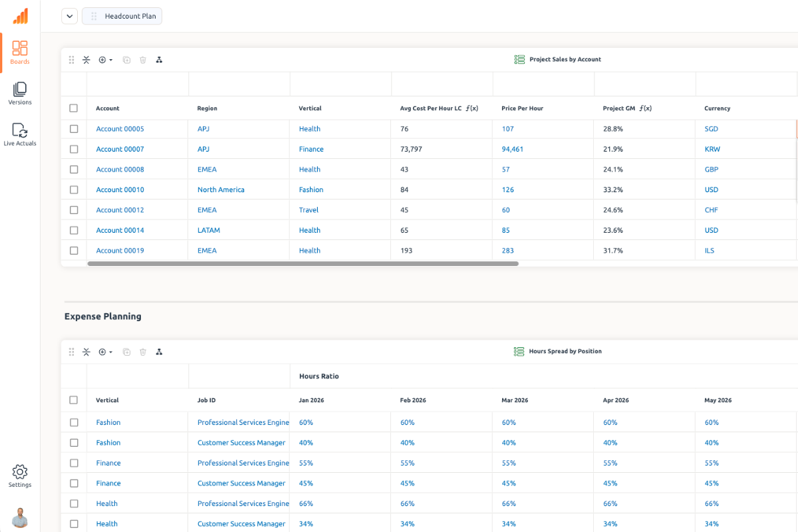Collapse the Project Sales by Account widget
The height and width of the screenshot is (532, 798).
[x=86, y=60]
